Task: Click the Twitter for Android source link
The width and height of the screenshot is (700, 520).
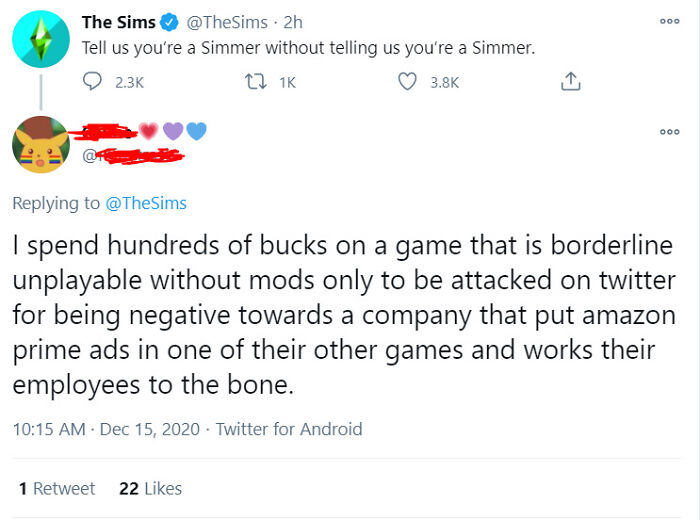Action: click(289, 429)
